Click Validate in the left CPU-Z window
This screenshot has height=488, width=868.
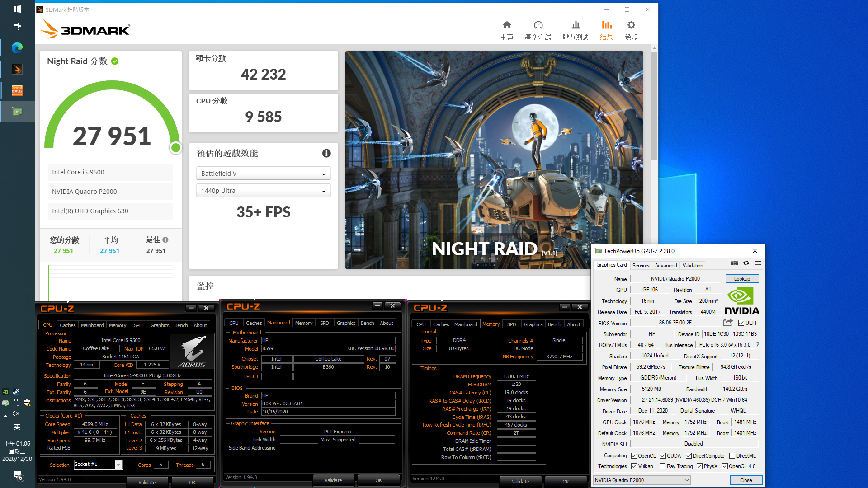[147, 482]
